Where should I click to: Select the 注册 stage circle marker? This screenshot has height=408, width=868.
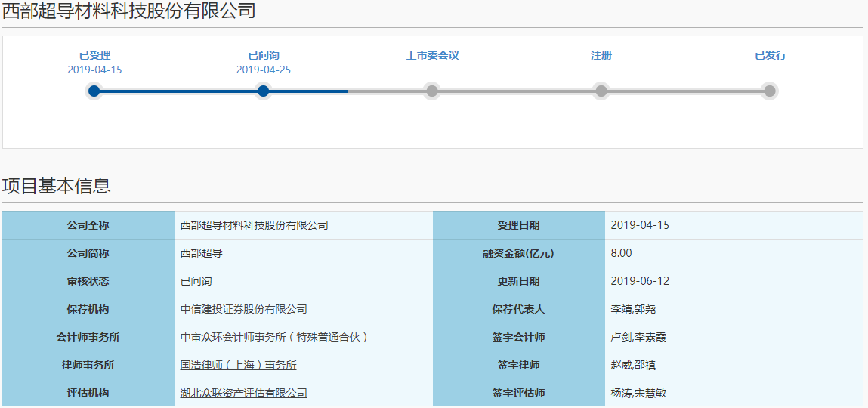pyautogui.click(x=601, y=91)
